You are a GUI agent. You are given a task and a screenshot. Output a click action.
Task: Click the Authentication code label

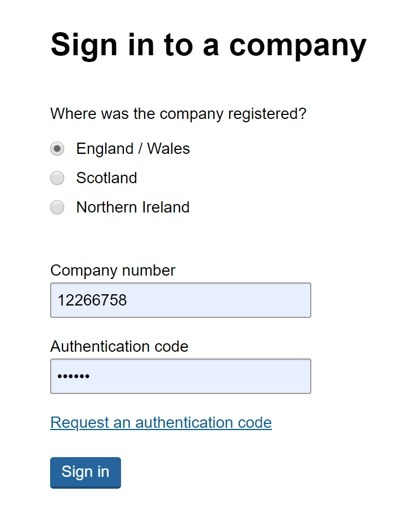[119, 347]
